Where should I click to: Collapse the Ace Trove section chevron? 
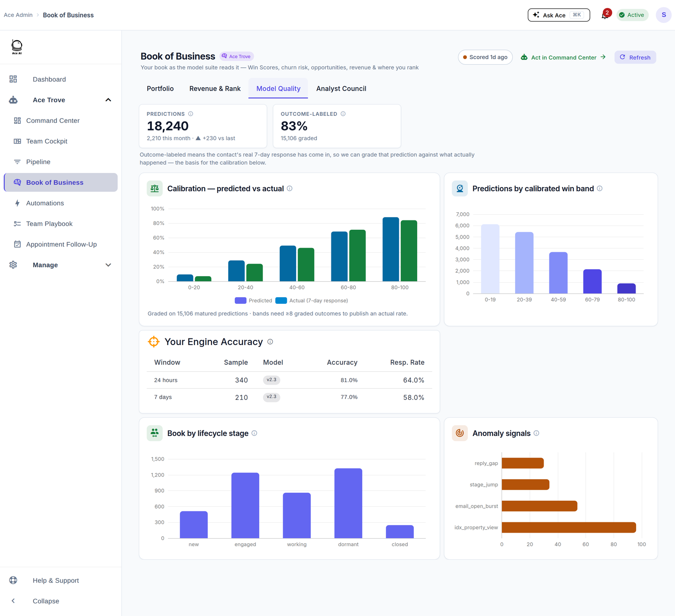pyautogui.click(x=108, y=100)
